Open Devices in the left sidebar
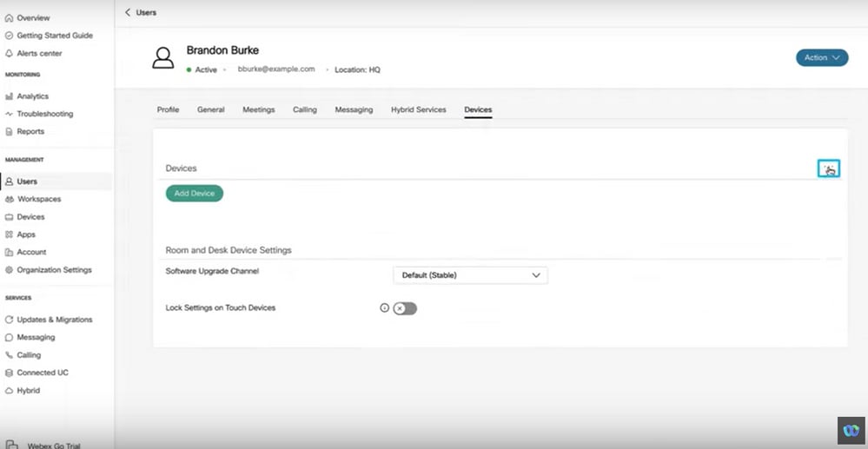This screenshot has width=868, height=449. click(x=25, y=217)
